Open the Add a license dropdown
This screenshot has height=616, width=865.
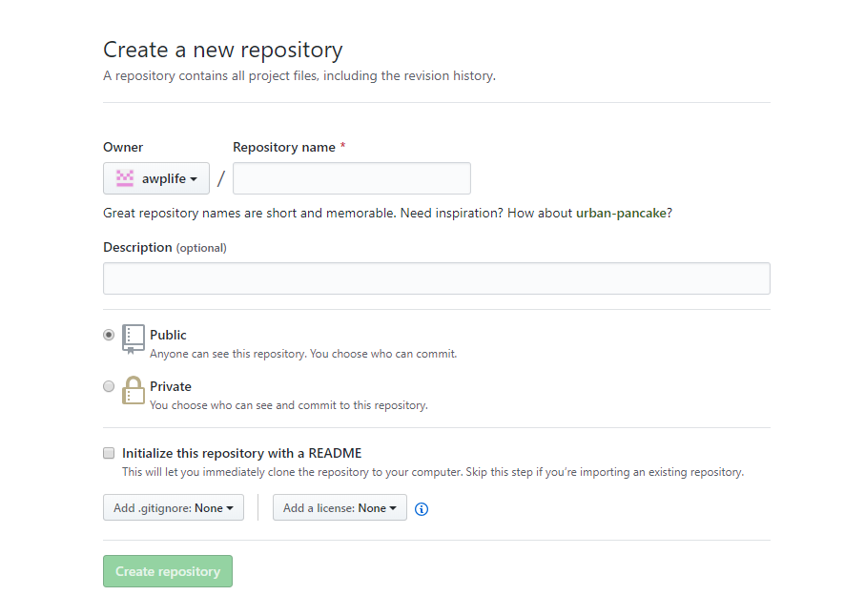click(x=340, y=508)
